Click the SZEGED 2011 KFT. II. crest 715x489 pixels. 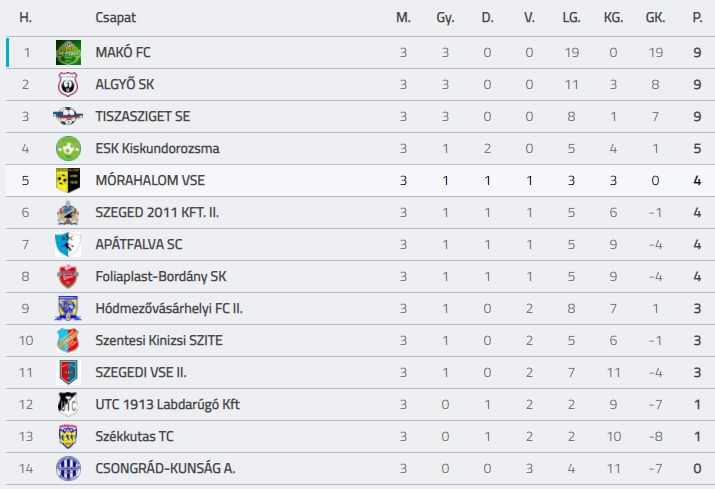click(x=68, y=213)
